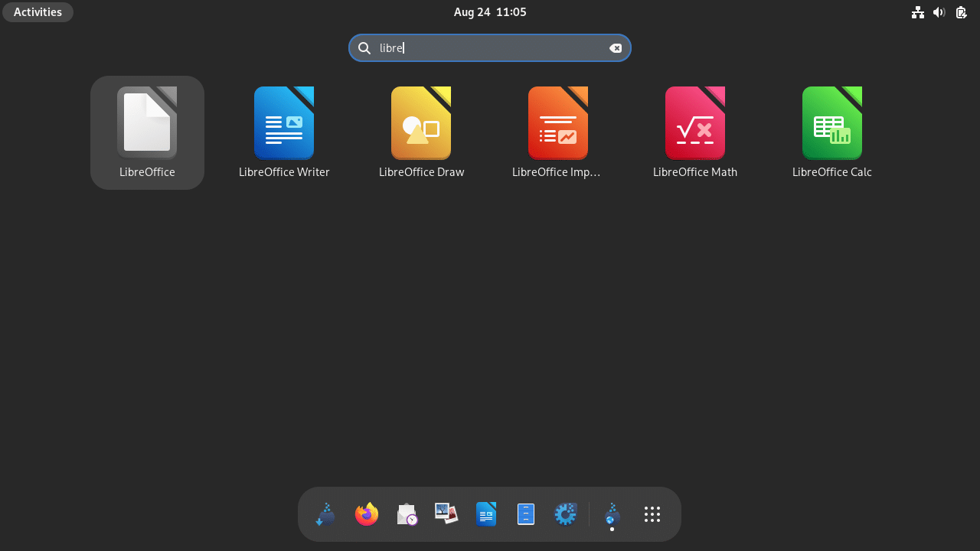Mute audio via the speaker status icon

[939, 11]
